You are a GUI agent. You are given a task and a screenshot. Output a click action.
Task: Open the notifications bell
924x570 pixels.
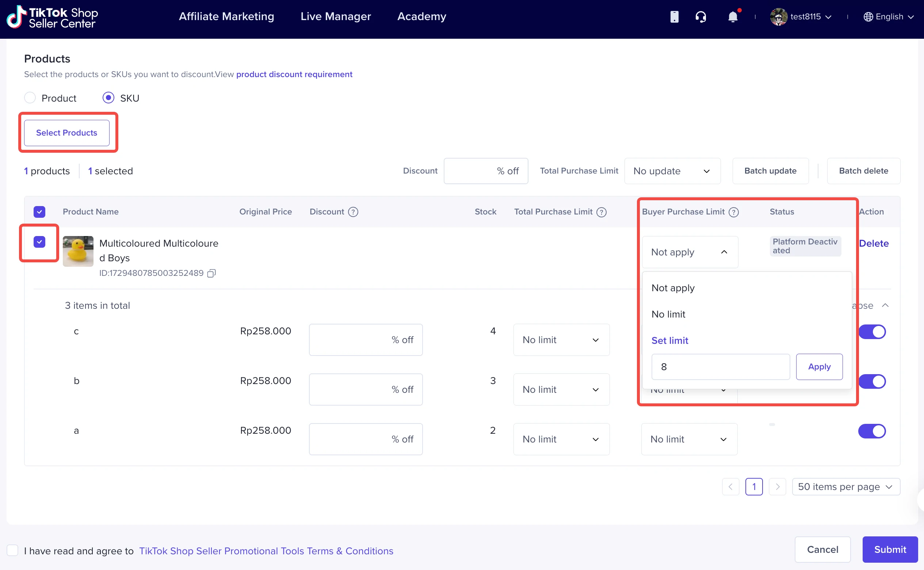pos(733,17)
